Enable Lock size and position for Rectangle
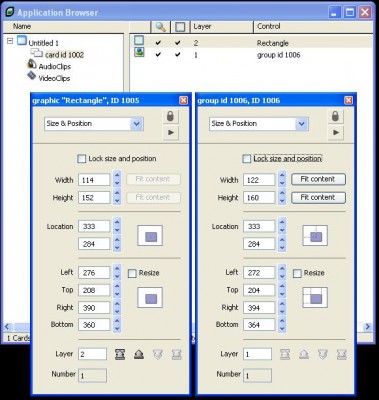379x400 pixels. coord(82,159)
